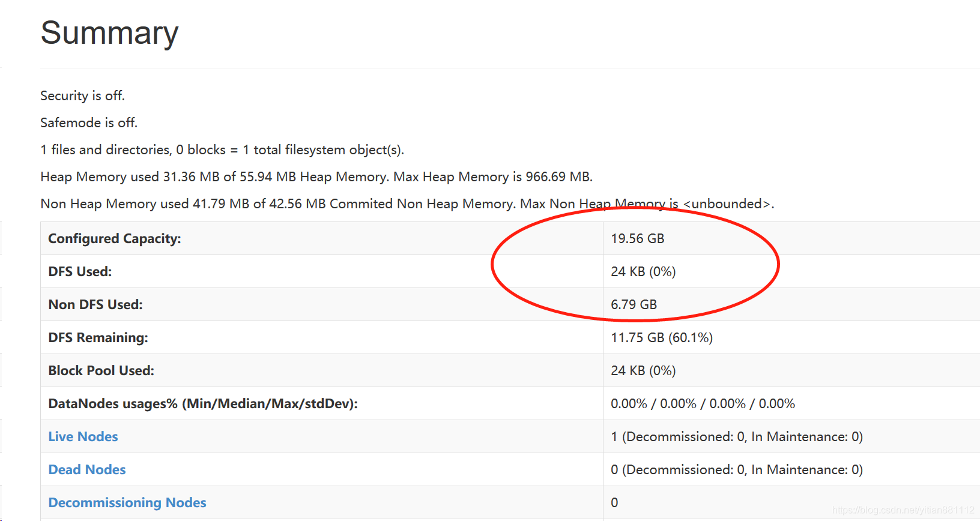The width and height of the screenshot is (980, 521).
Task: Open the Decommissioning Nodes link
Action: tap(127, 502)
